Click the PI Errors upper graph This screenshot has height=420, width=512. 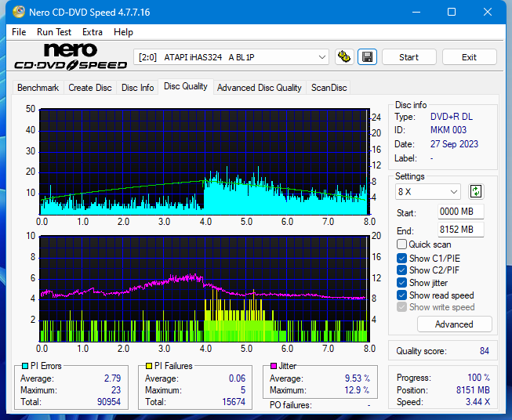click(205, 162)
